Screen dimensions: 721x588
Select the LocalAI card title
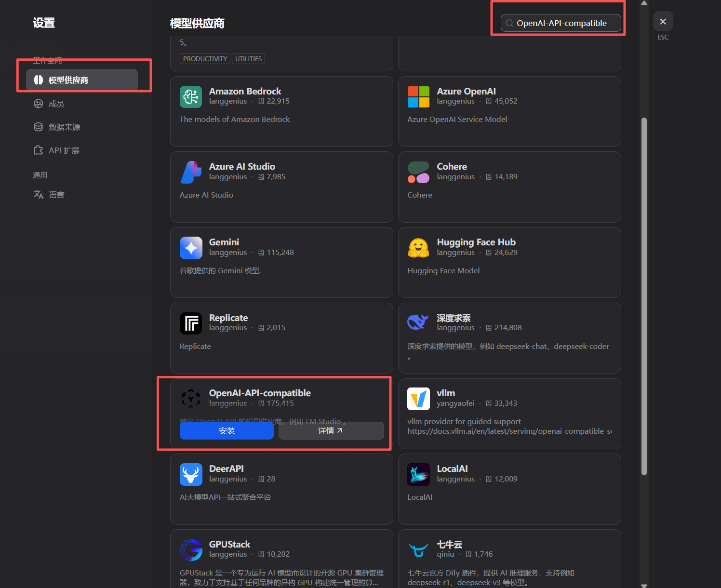pyautogui.click(x=452, y=468)
